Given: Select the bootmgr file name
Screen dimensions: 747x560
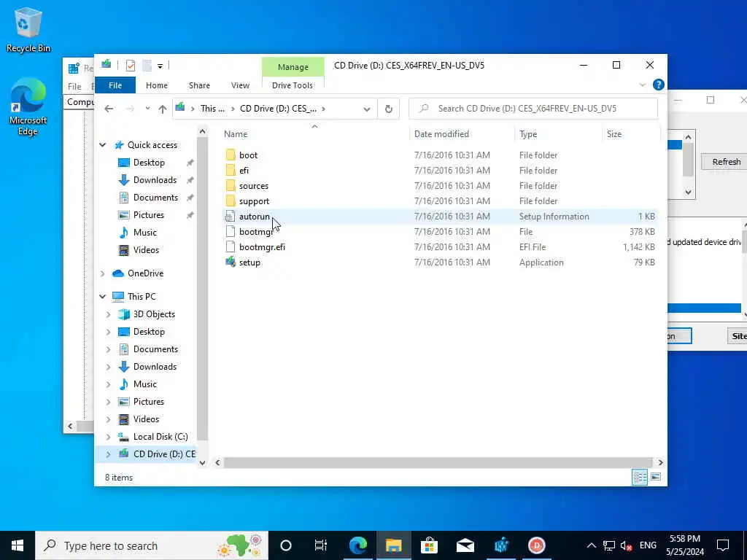Looking at the screenshot, I should click(256, 232).
